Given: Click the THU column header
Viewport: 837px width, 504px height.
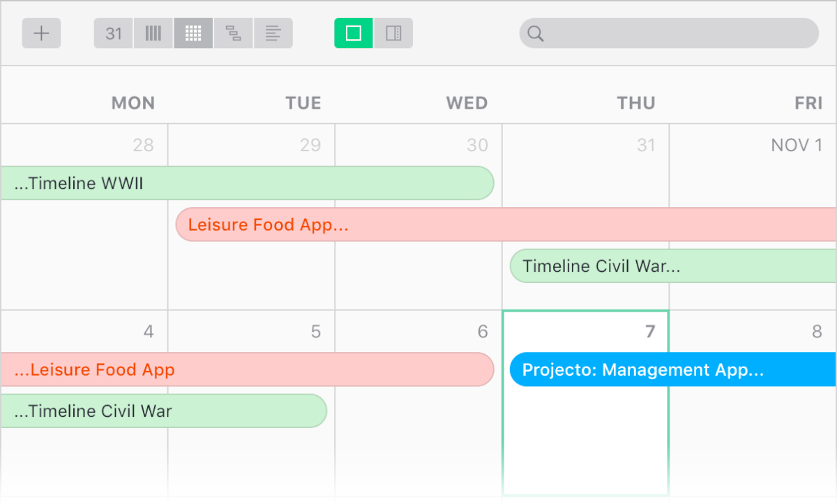Looking at the screenshot, I should click(636, 103).
